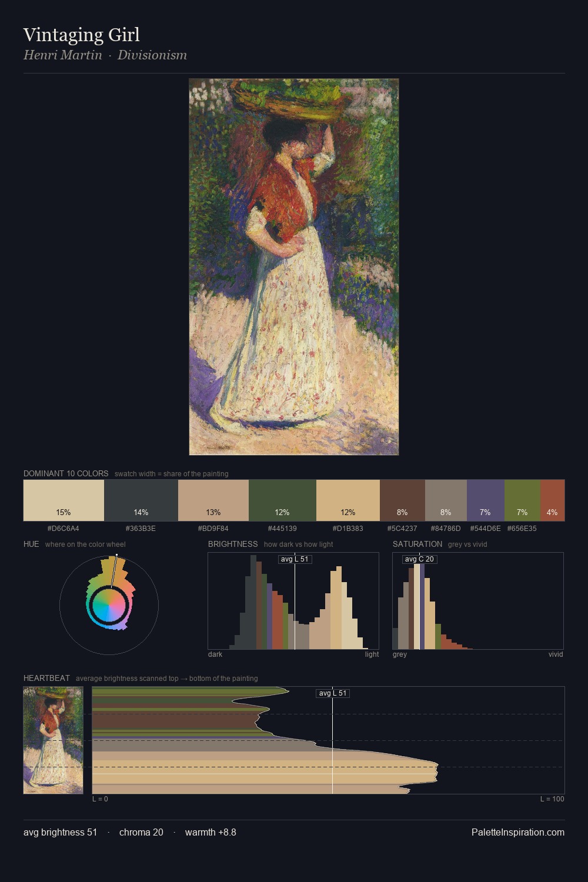Select the #363B3E dark slate swatch
Screen dimensions: 588x882
tap(141, 500)
